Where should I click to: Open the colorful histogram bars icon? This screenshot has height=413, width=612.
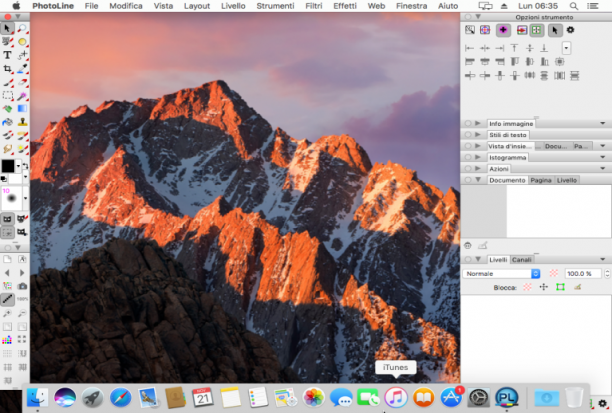pyautogui.click(x=7, y=340)
